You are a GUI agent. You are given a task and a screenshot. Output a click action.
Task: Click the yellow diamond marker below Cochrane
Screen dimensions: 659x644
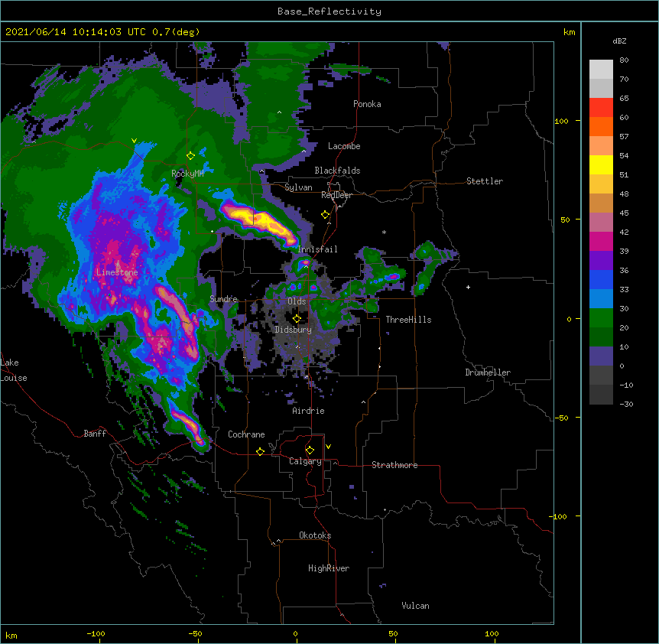coord(260,451)
